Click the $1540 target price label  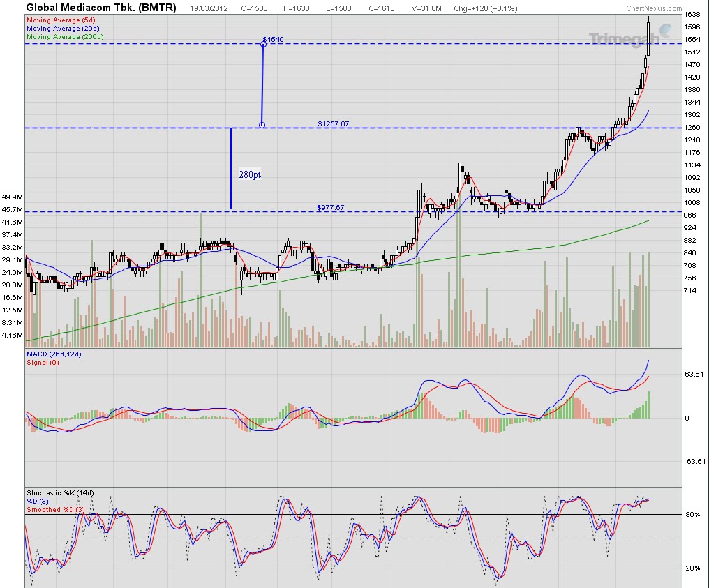(273, 39)
